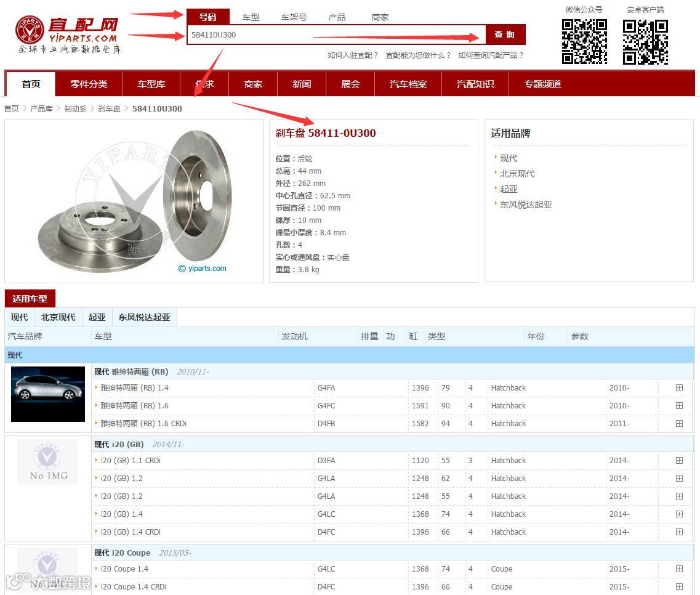Select the 车架号 search tab
Image resolution: width=700 pixels, height=595 pixels.
coord(294,17)
